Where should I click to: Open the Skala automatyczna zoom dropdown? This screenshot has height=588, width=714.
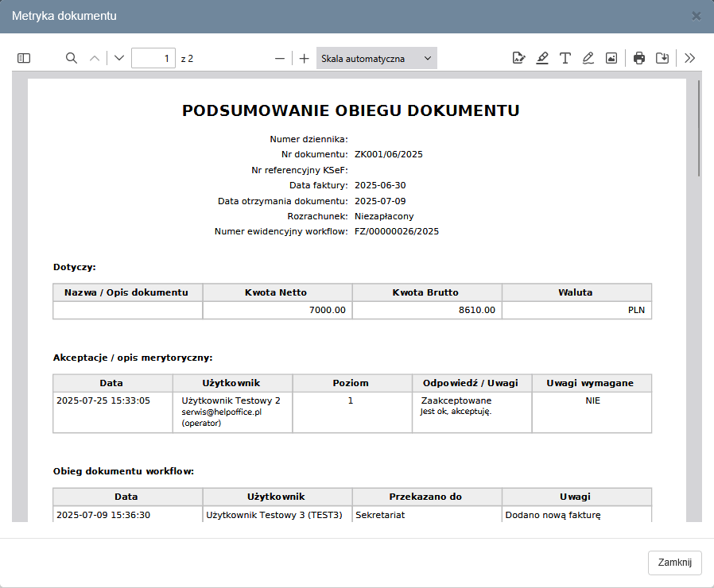376,58
